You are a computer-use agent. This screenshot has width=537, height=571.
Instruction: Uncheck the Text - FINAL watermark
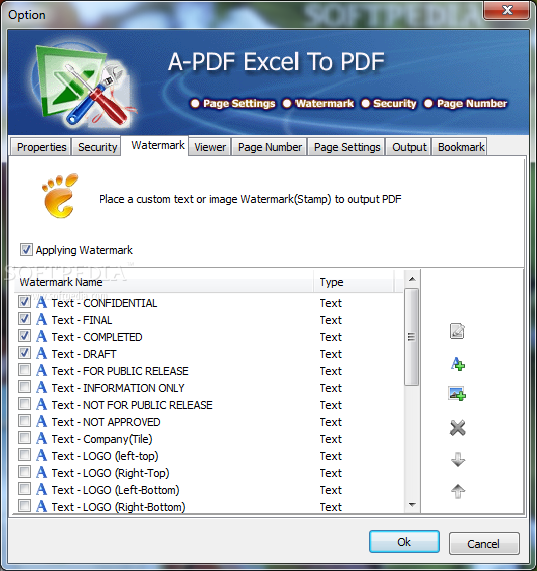pyautogui.click(x=24, y=319)
